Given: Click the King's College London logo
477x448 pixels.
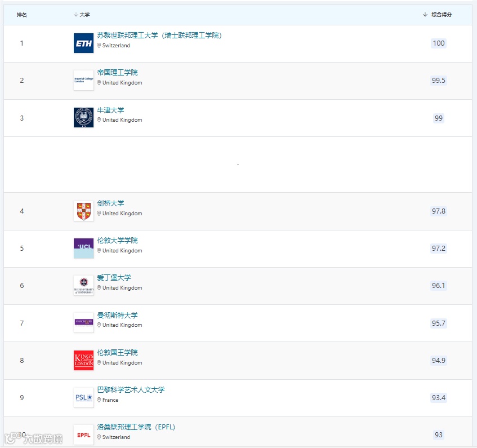Looking at the screenshot, I should (x=84, y=360).
